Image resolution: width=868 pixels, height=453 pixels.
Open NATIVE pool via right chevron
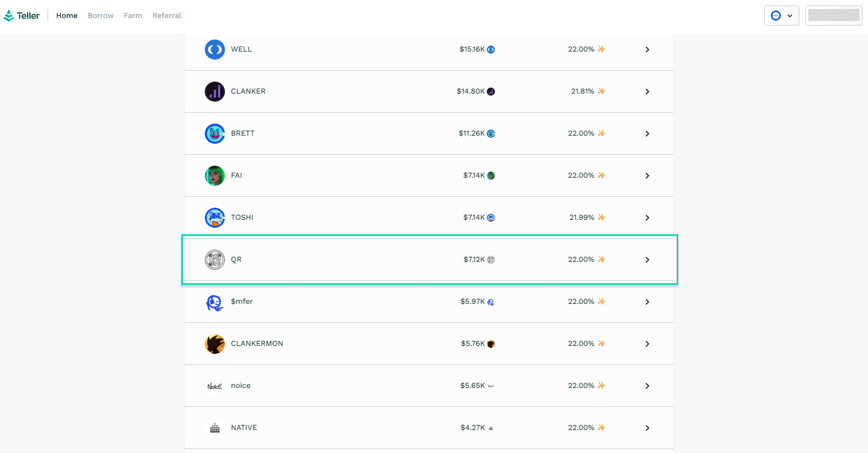647,428
